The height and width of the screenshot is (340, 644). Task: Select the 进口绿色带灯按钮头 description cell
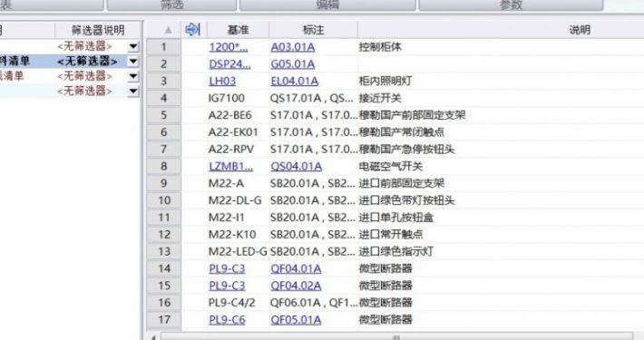[x=406, y=200]
